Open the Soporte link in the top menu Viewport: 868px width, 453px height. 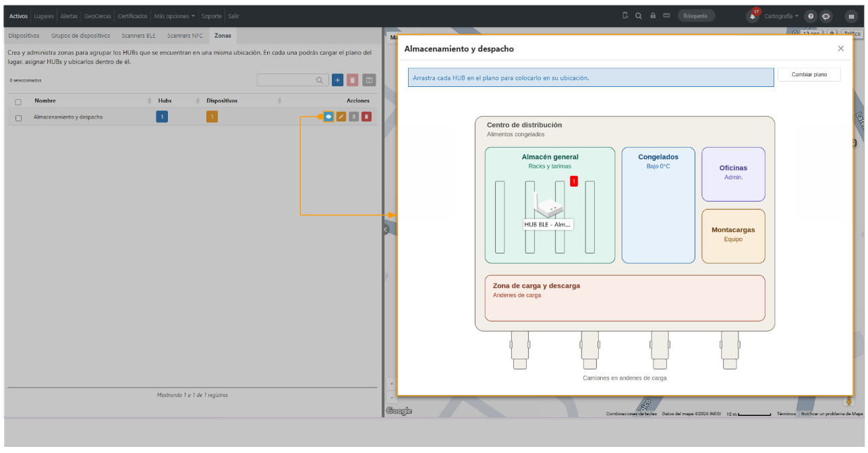click(x=211, y=16)
